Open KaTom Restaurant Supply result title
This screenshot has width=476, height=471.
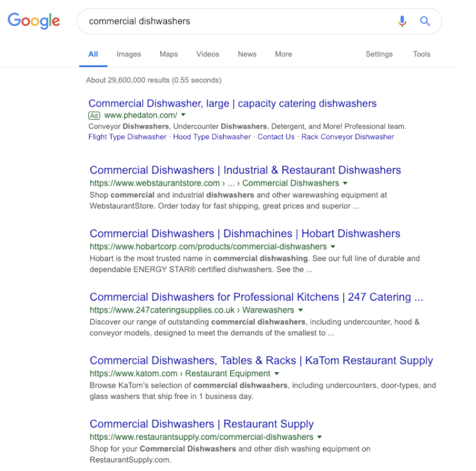coord(261,361)
